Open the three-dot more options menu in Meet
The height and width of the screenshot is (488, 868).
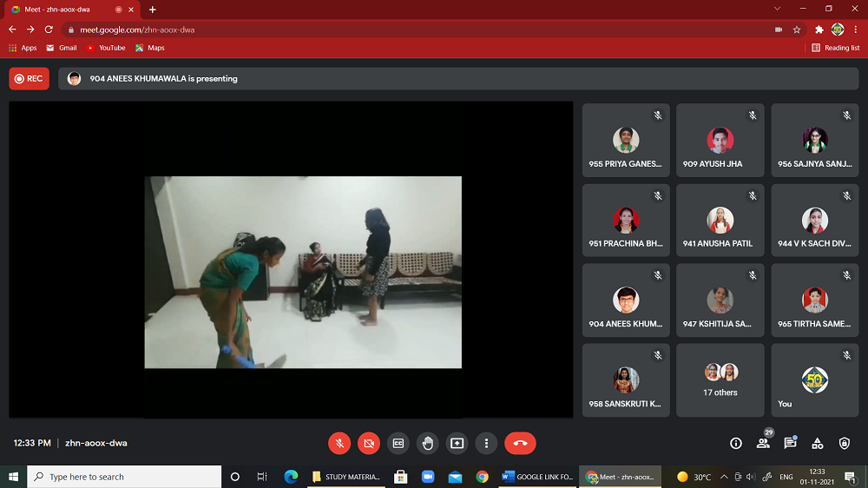click(487, 443)
